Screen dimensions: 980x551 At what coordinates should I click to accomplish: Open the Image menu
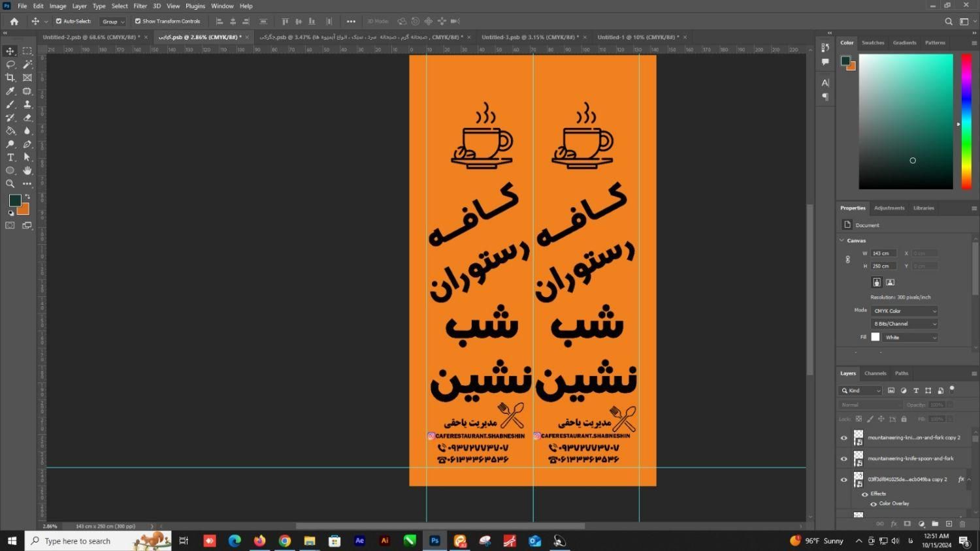pos(58,6)
